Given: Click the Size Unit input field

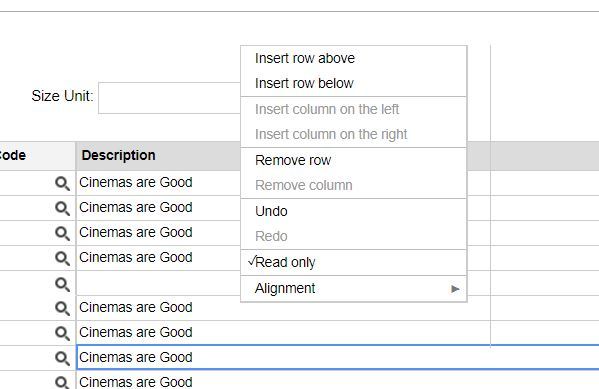Looking at the screenshot, I should tap(169, 98).
